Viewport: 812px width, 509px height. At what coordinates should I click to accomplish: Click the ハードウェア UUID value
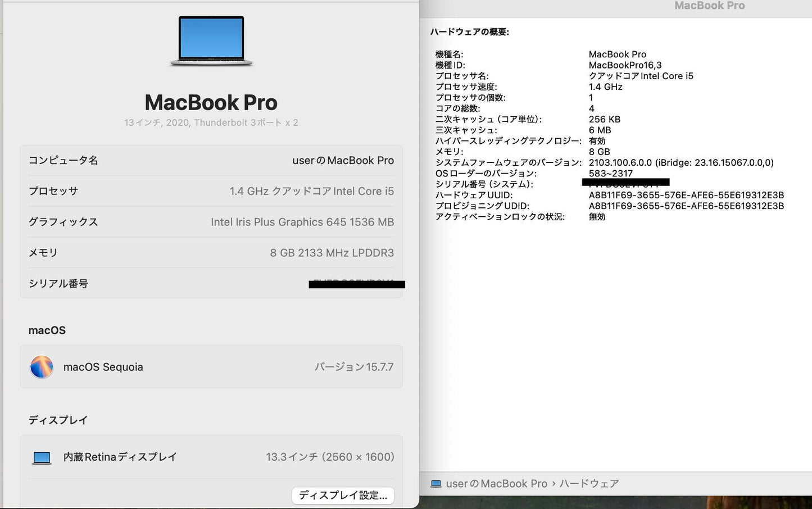pos(687,195)
